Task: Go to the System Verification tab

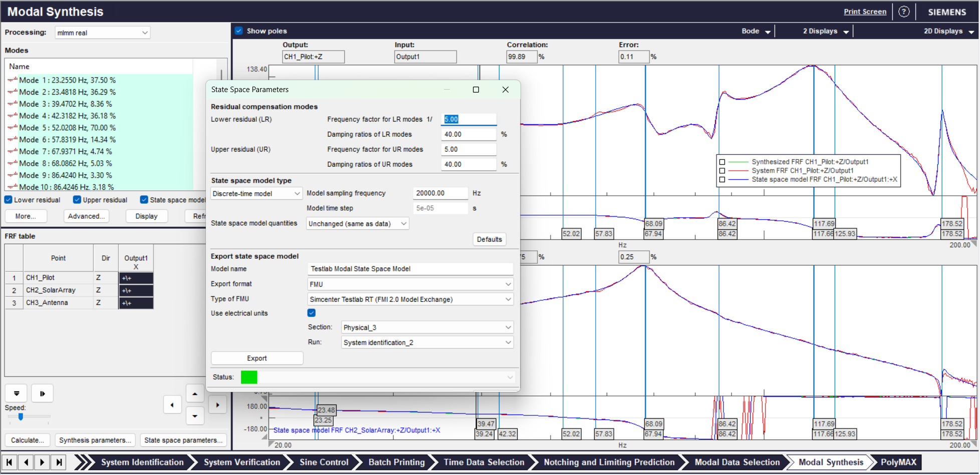Action: click(x=242, y=462)
